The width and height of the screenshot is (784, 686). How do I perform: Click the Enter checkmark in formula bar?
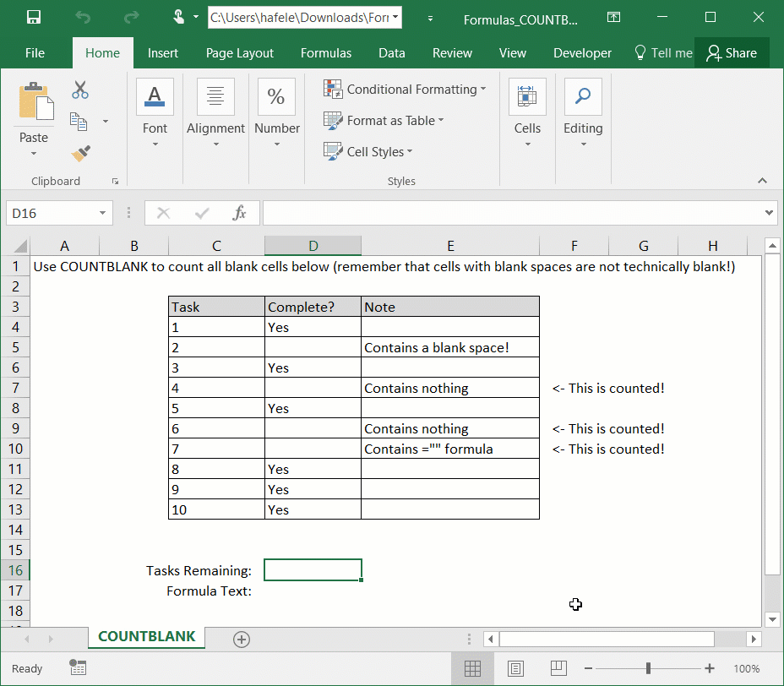pos(202,214)
